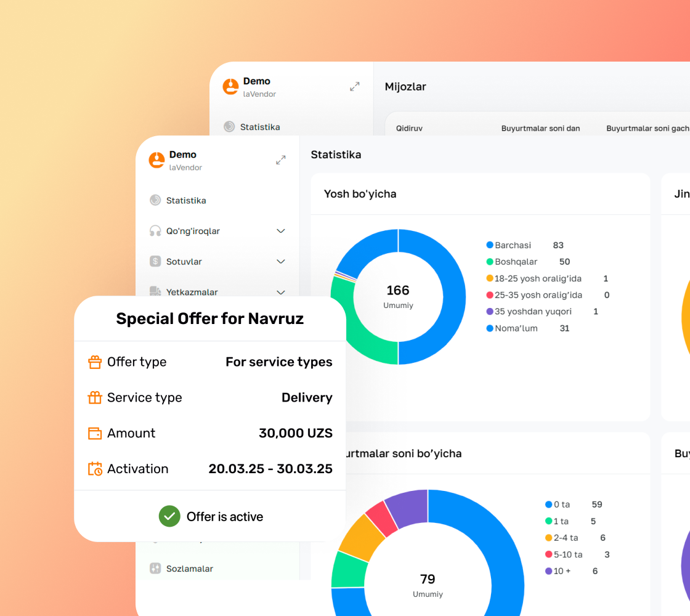690x616 pixels.
Task: Expand the Qo'ng'iroqlar menu chevron
Action: tap(281, 231)
